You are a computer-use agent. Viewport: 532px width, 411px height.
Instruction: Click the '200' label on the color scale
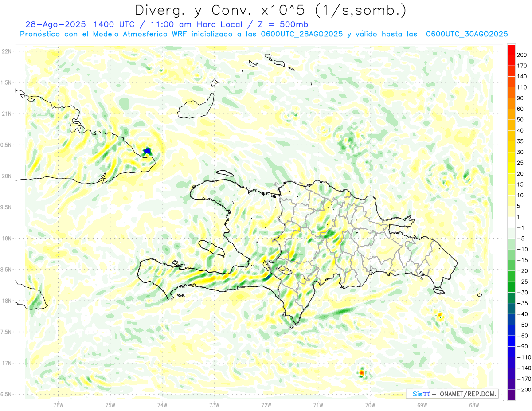[x=522, y=55]
